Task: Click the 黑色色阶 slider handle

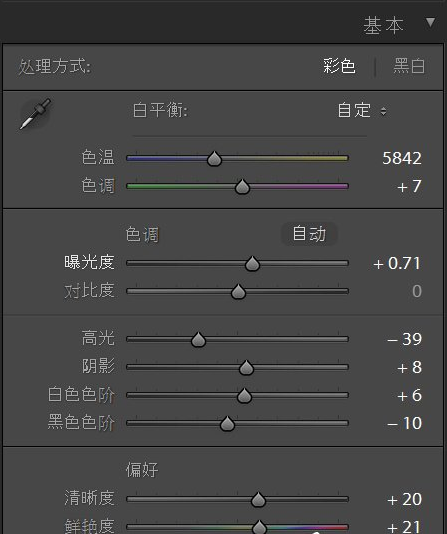Action: pyautogui.click(x=227, y=424)
